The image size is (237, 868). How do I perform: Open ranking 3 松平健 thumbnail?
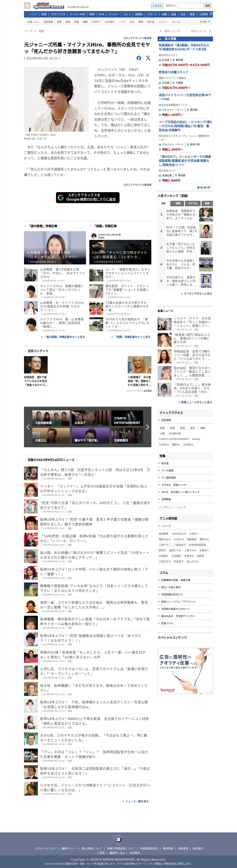click(206, 248)
